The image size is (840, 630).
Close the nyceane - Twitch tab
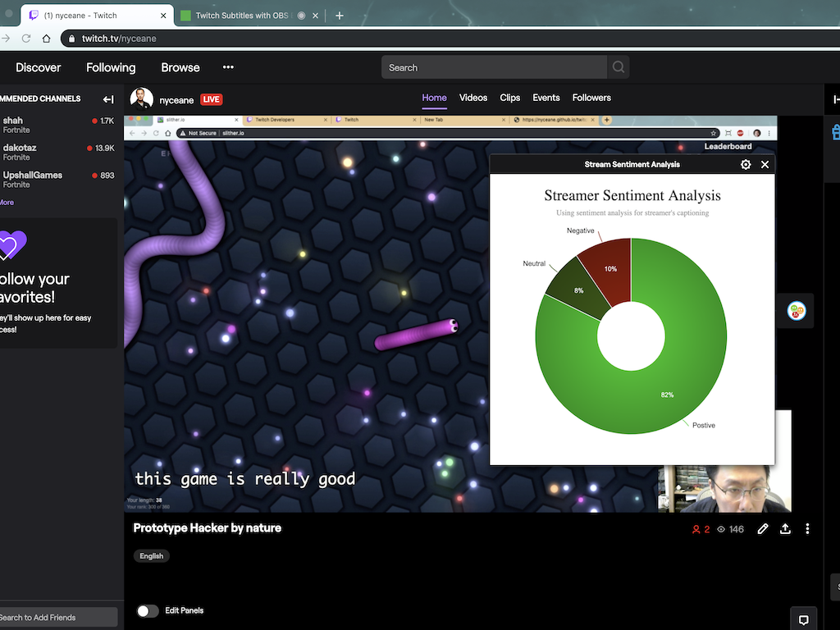tap(163, 16)
